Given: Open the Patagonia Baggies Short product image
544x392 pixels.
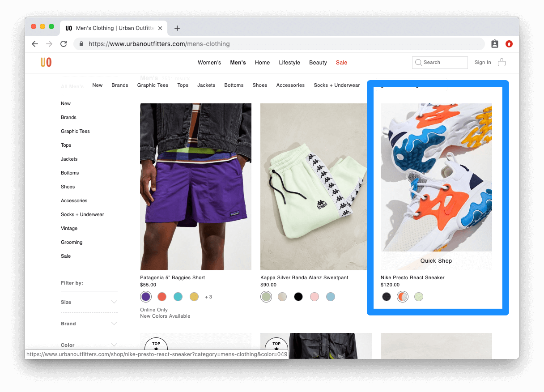Looking at the screenshot, I should coord(195,187).
